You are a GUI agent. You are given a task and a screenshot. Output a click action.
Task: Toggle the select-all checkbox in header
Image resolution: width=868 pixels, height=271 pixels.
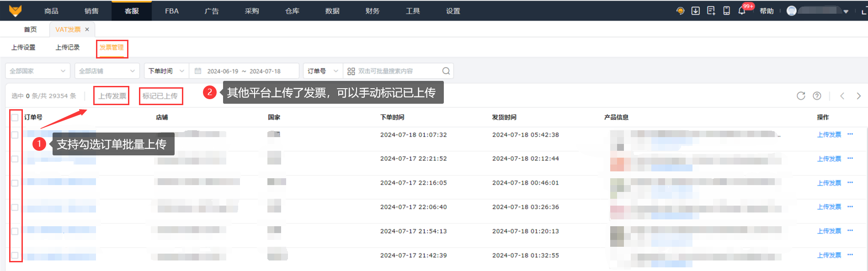point(15,117)
